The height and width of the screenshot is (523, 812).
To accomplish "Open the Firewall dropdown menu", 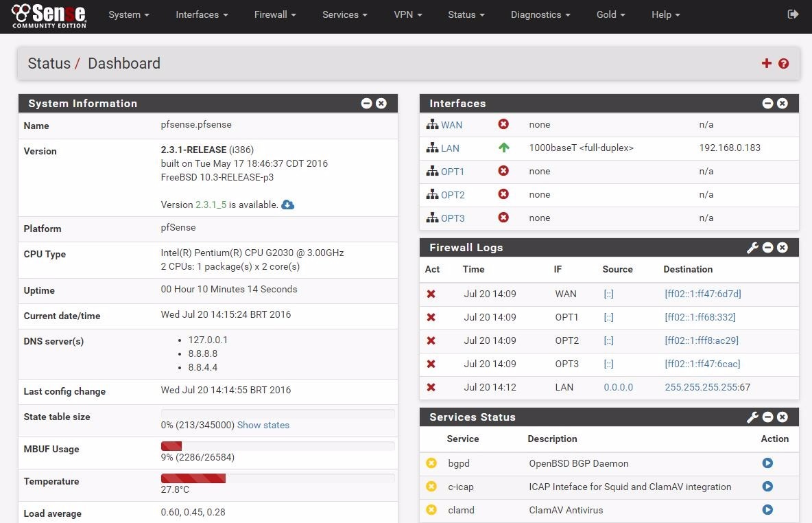I will (x=275, y=14).
